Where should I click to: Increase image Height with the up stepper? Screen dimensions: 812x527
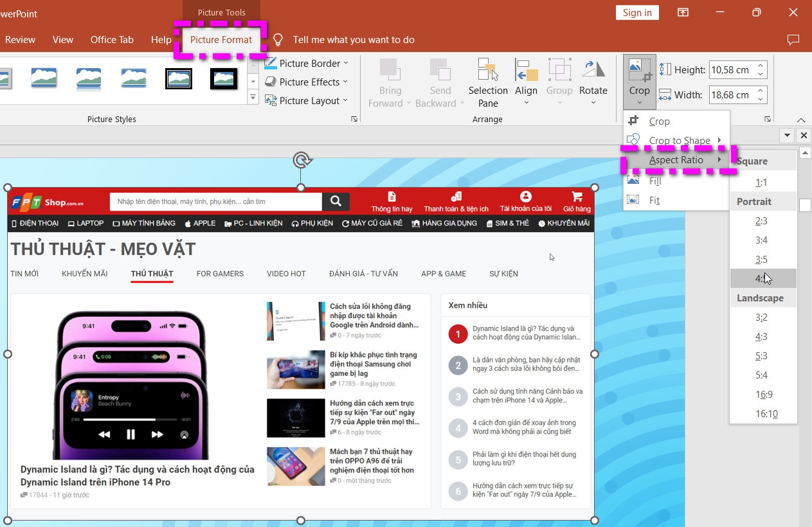[760, 65]
